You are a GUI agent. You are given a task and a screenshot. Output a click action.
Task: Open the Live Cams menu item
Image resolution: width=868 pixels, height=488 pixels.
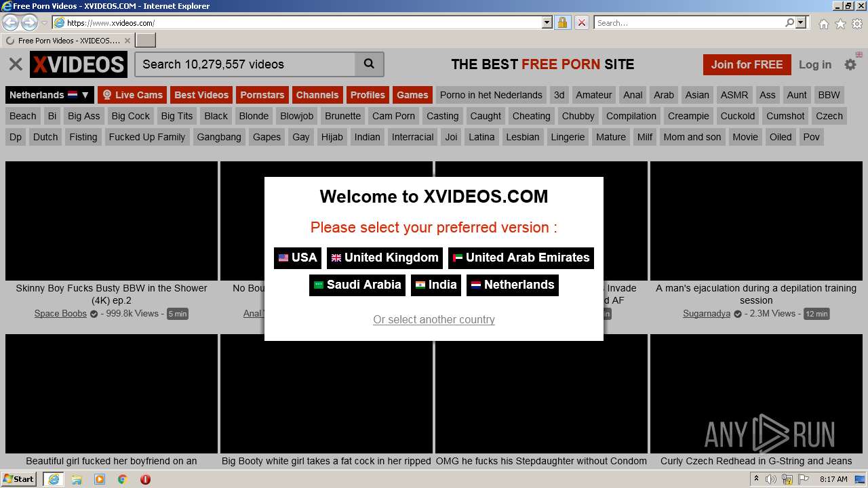pyautogui.click(x=132, y=95)
